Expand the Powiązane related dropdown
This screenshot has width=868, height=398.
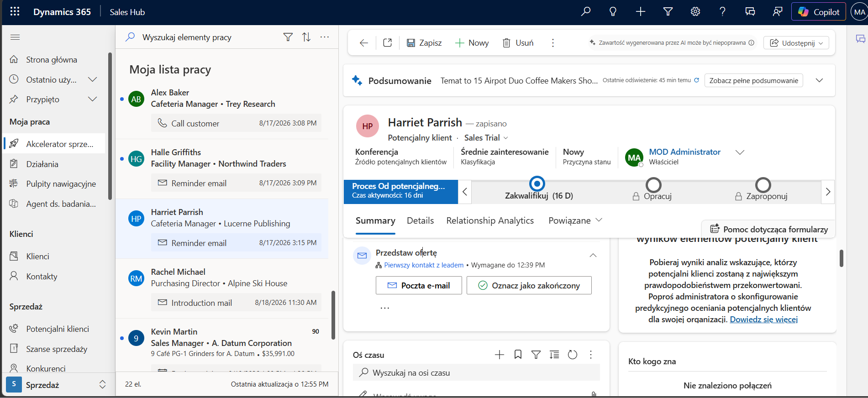coord(575,221)
